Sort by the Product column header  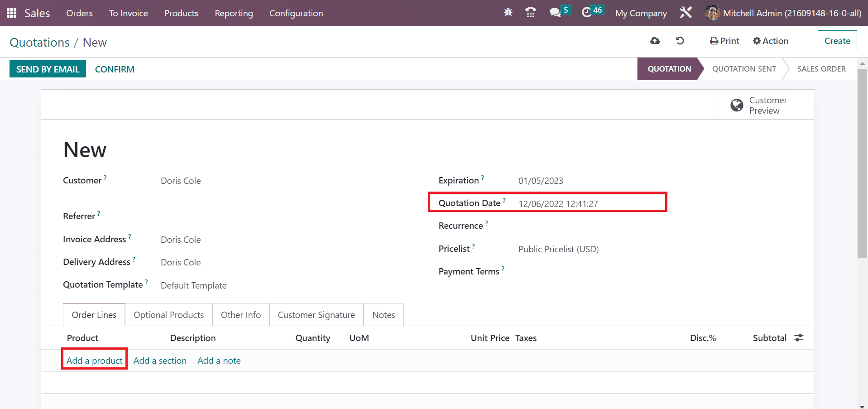coord(82,338)
